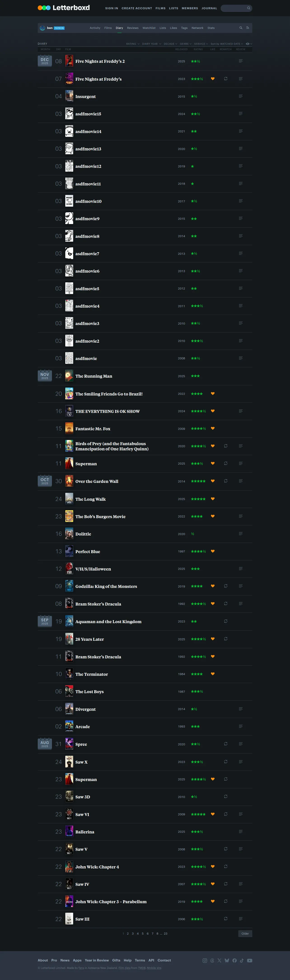Open Year in Review footer link
Image resolution: width=290 pixels, height=980 pixels.
[x=97, y=960]
